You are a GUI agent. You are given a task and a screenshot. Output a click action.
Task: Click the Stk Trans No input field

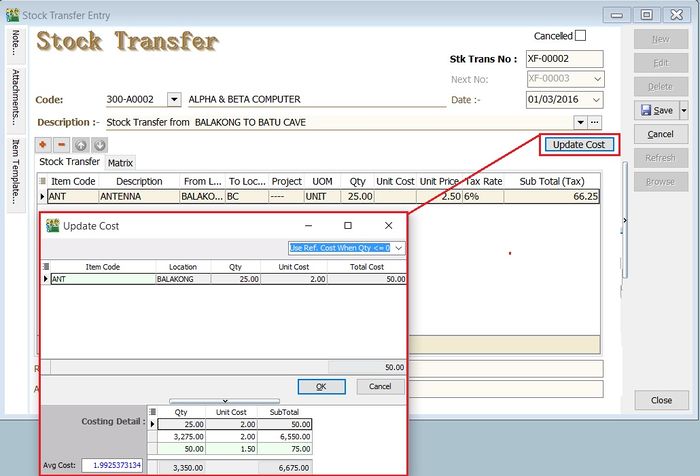tap(565, 59)
